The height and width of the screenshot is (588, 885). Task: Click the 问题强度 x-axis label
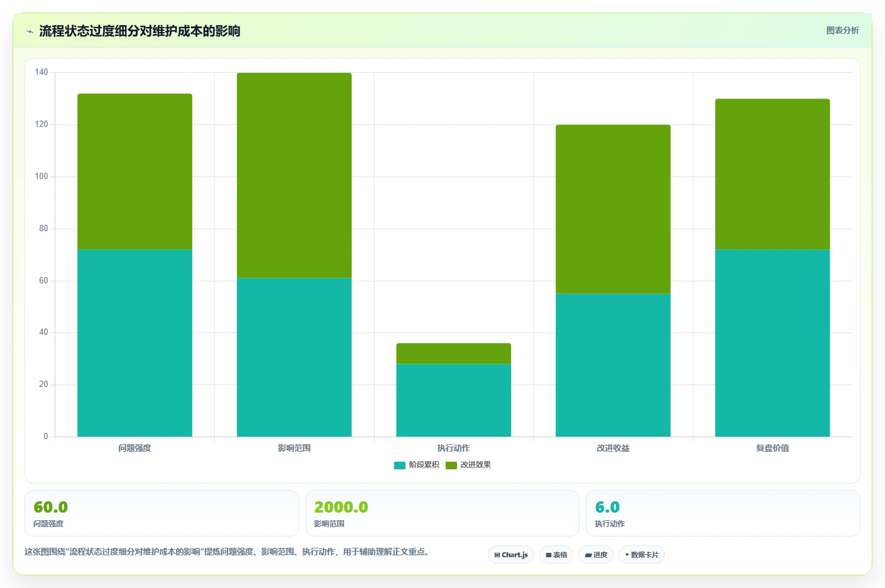click(x=135, y=448)
